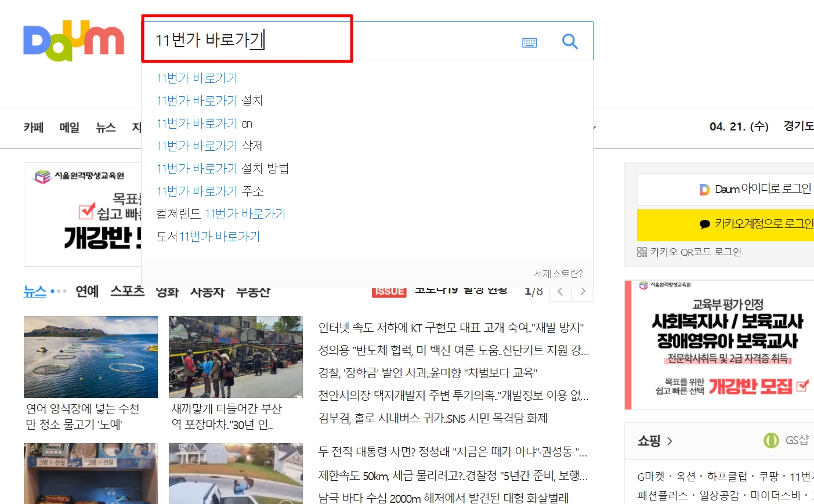Select suggestion '11번가 바로가기'
Image resolution: width=814 pixels, height=504 pixels.
point(197,78)
